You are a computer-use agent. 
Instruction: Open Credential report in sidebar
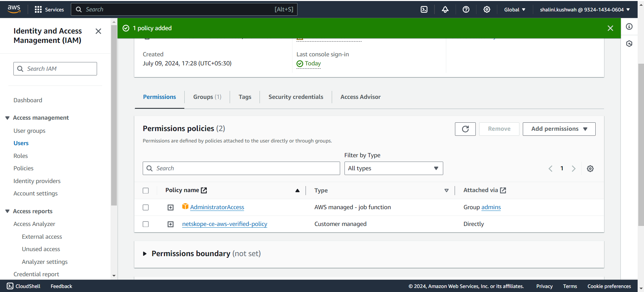pos(36,274)
